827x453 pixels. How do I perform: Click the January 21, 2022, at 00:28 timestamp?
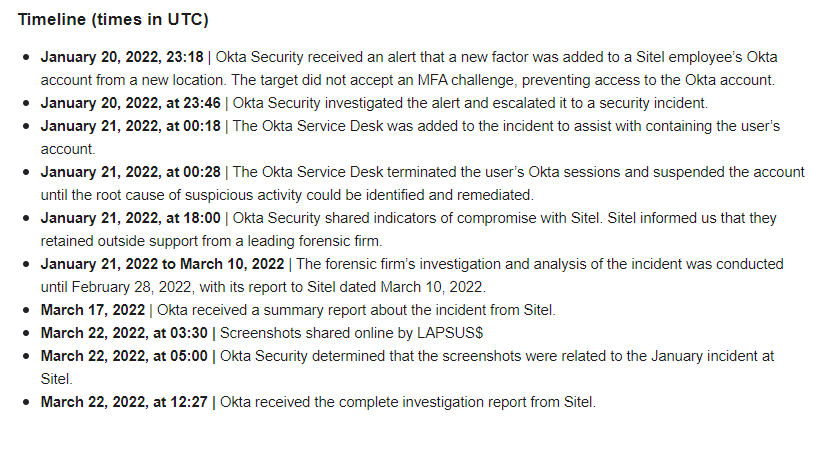[130, 172]
